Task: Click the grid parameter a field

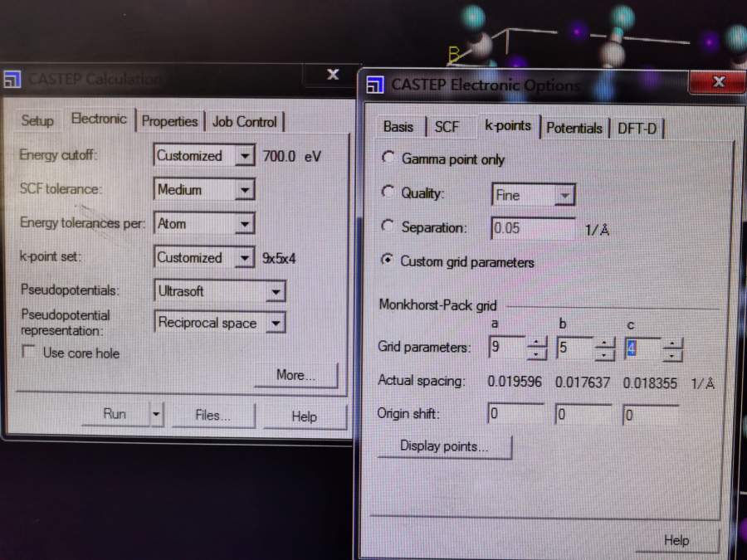Action: pos(507,347)
